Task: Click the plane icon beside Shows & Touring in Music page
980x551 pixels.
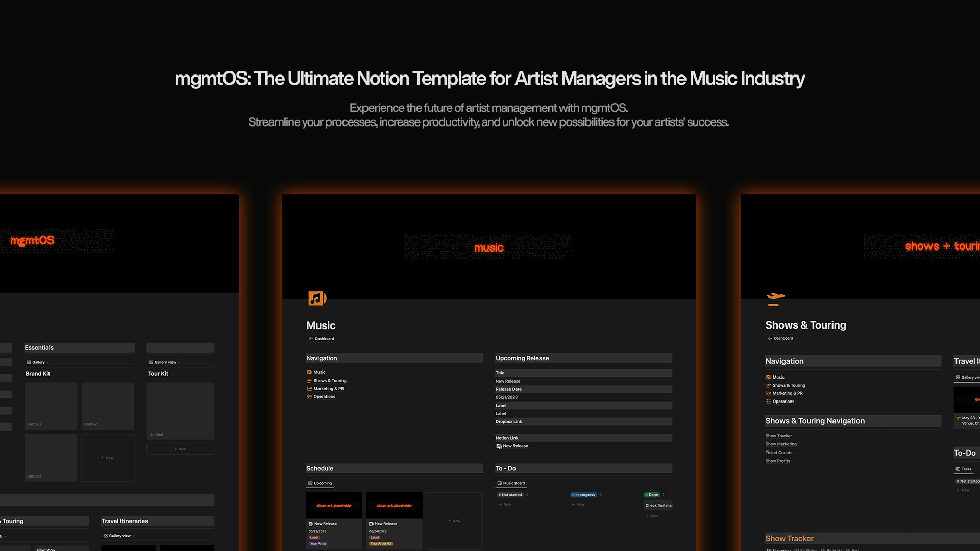Action: 309,381
